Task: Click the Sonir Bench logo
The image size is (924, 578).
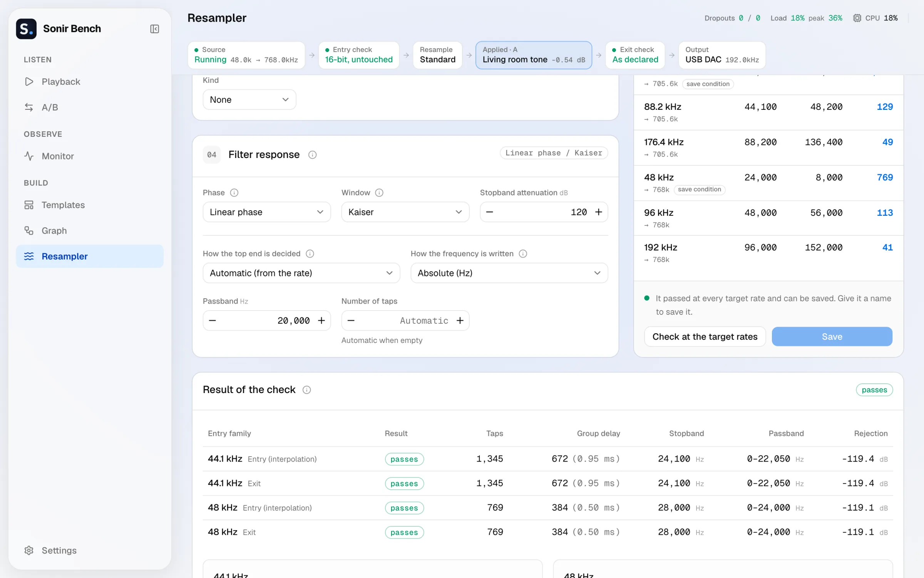Action: (x=26, y=29)
